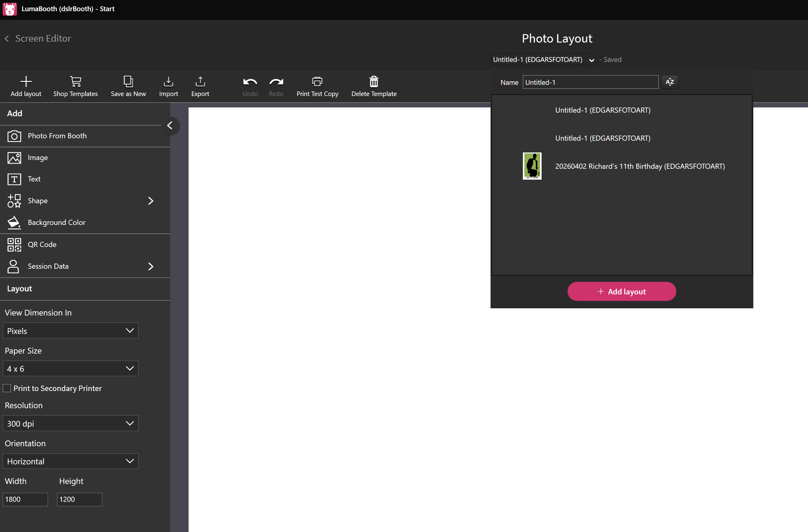Click the Redo arrow icon

pos(276,82)
